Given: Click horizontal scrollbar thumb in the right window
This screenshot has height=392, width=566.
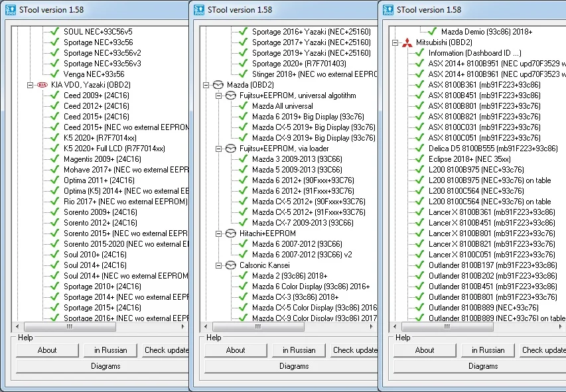Looking at the screenshot, I should pyautogui.click(x=447, y=326).
